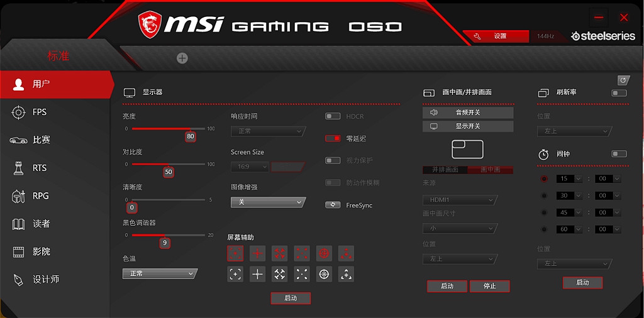Open the 画中画尺寸 dropdown

click(x=460, y=228)
